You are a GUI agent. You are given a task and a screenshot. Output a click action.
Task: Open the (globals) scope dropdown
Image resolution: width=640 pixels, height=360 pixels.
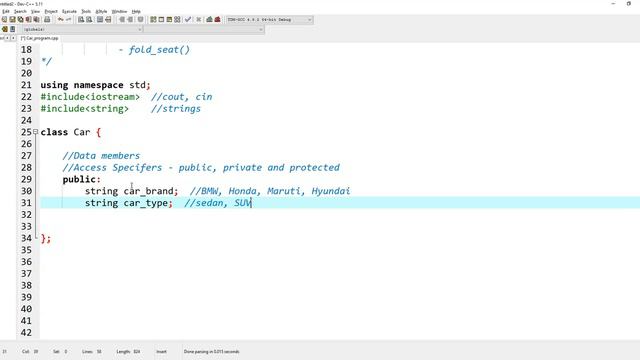pos(82,29)
